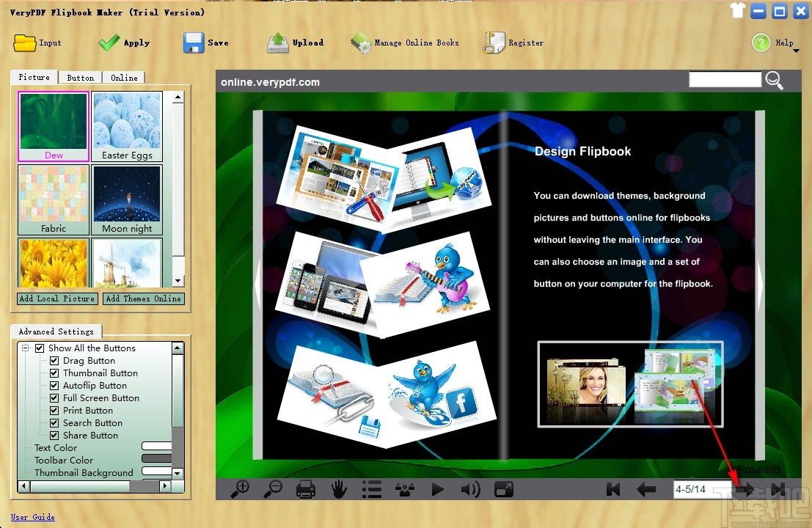Open the thumbnail list icon in the toolbar
812x528 pixels.
click(372, 488)
